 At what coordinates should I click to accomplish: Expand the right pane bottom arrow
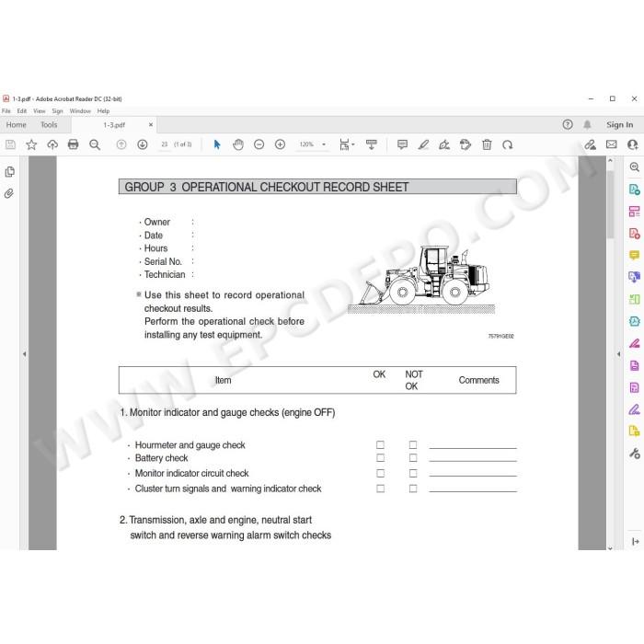point(635,542)
